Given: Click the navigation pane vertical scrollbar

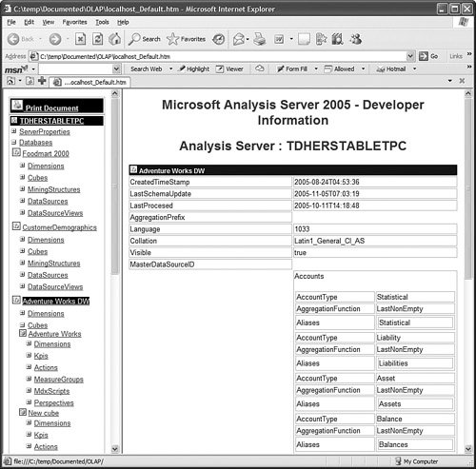Looking at the screenshot, I should click(115, 271).
